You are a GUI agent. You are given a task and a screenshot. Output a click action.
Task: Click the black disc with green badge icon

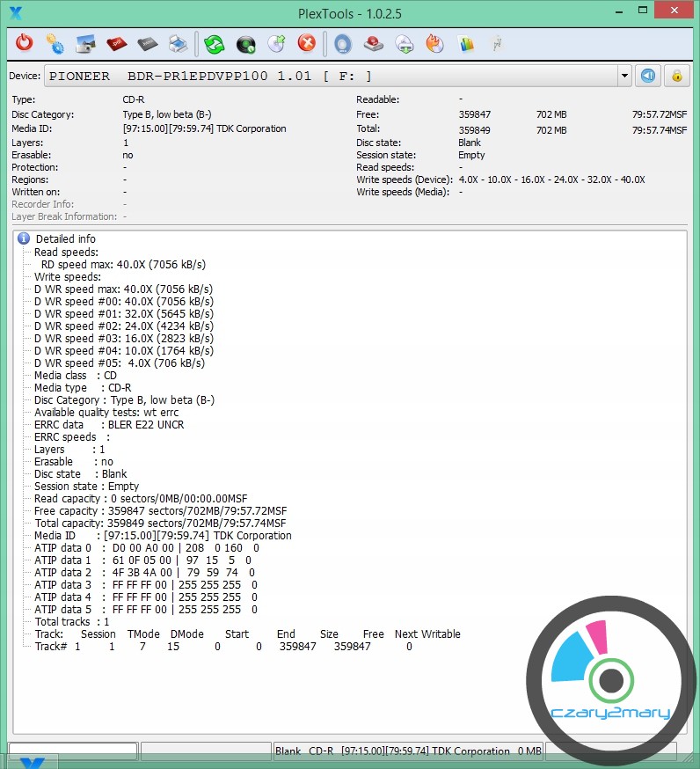(x=246, y=43)
